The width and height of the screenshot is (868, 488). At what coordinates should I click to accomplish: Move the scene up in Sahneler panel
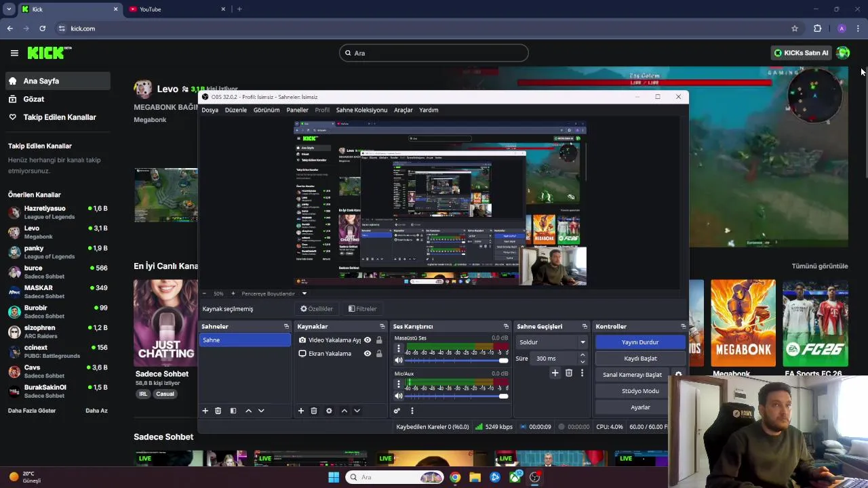click(248, 411)
